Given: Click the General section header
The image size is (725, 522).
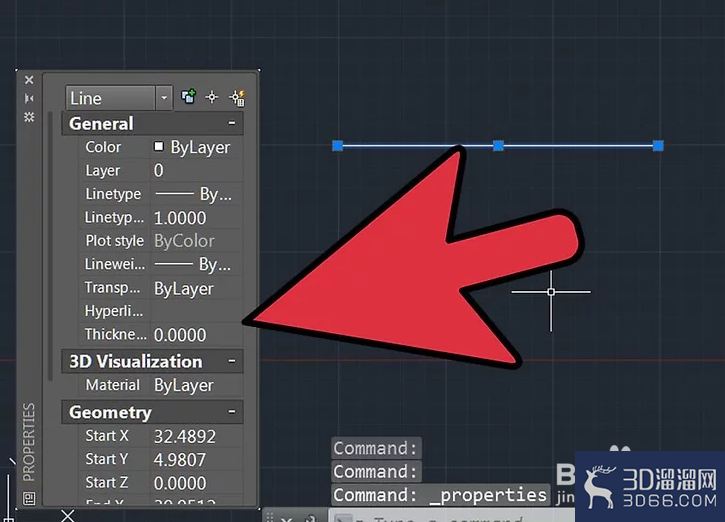Looking at the screenshot, I should point(152,123).
